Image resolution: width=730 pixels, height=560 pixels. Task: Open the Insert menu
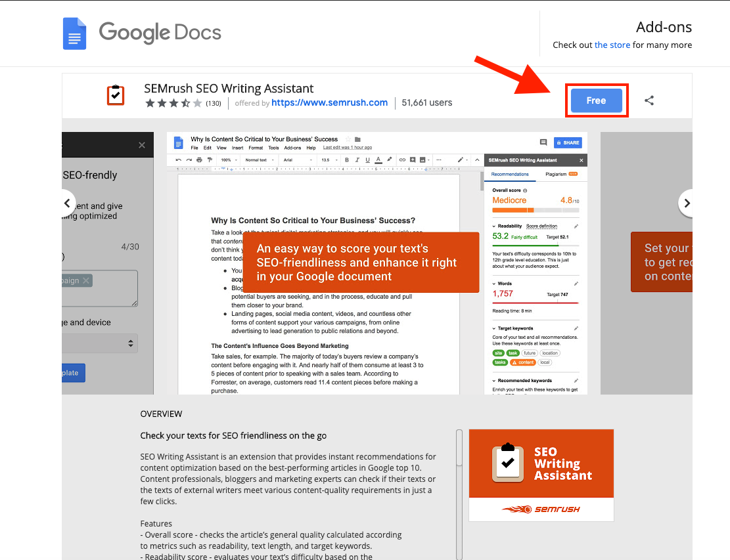[x=237, y=148]
